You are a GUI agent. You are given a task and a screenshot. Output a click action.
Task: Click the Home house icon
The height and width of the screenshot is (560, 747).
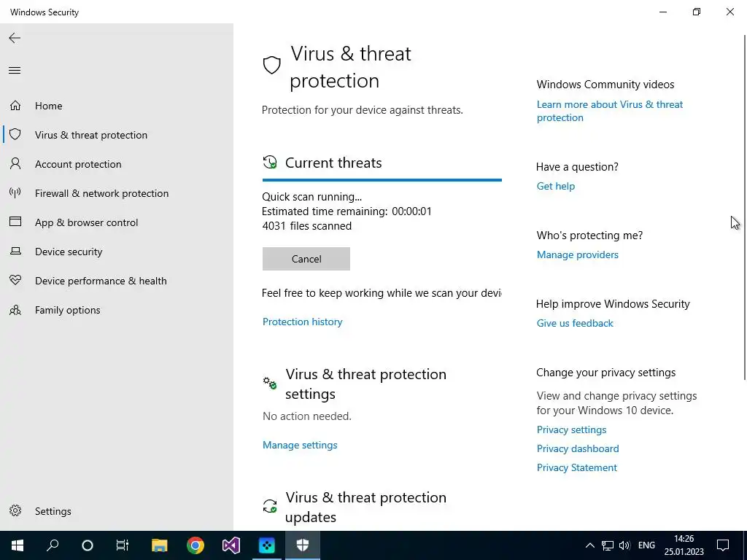pos(15,105)
